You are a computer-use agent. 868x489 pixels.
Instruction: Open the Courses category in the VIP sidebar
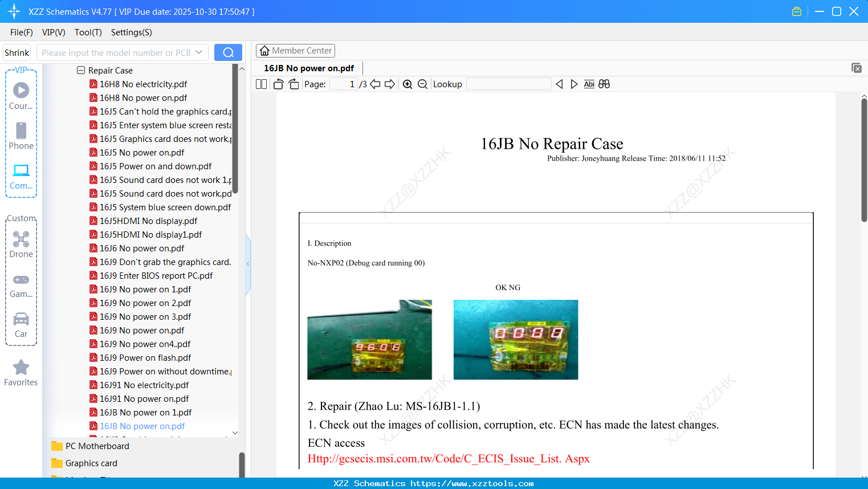click(21, 96)
